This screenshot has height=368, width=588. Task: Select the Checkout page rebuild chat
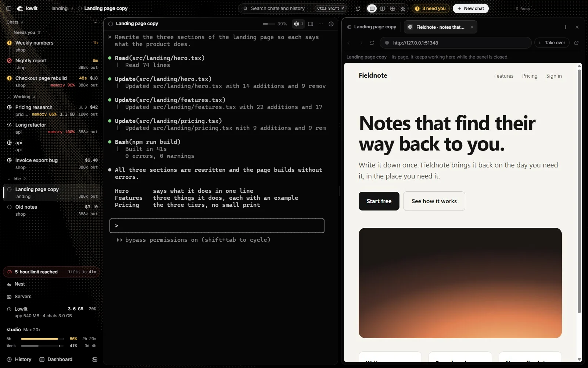pyautogui.click(x=51, y=81)
